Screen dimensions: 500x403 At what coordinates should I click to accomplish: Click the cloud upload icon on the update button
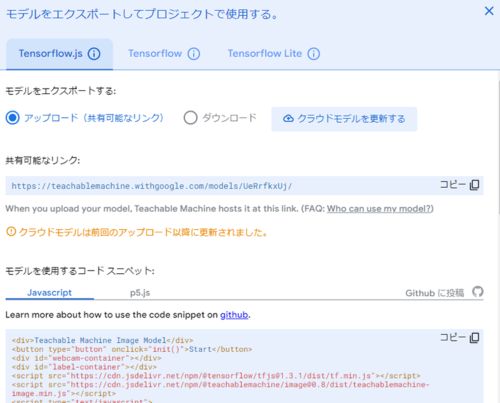288,119
